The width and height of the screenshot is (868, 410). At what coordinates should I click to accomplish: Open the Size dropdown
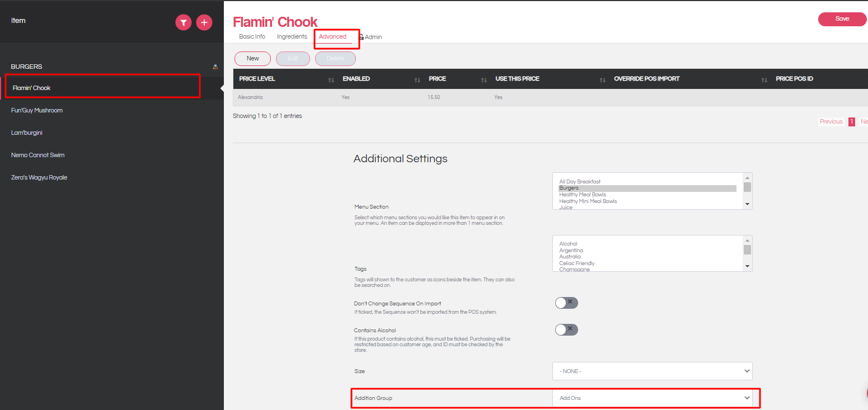point(653,371)
